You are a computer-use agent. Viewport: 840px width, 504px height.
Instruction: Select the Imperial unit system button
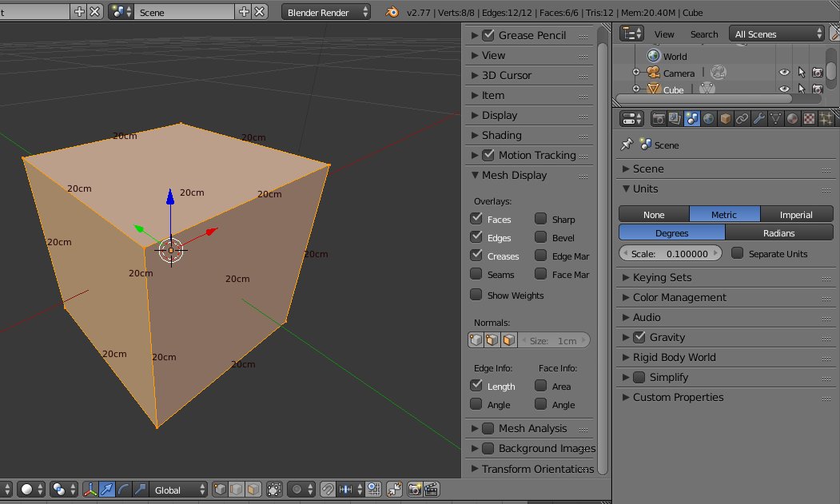click(x=795, y=214)
